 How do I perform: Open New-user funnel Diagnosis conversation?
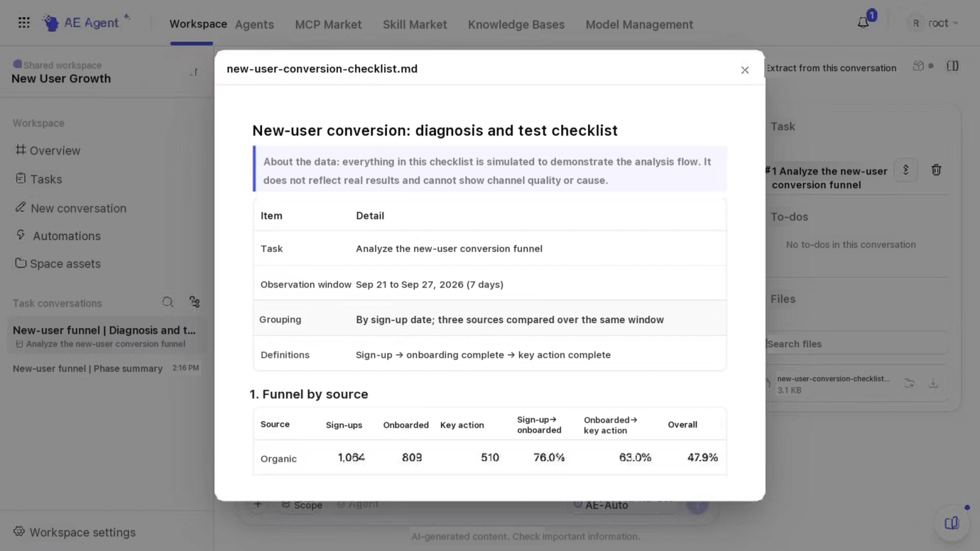(105, 335)
